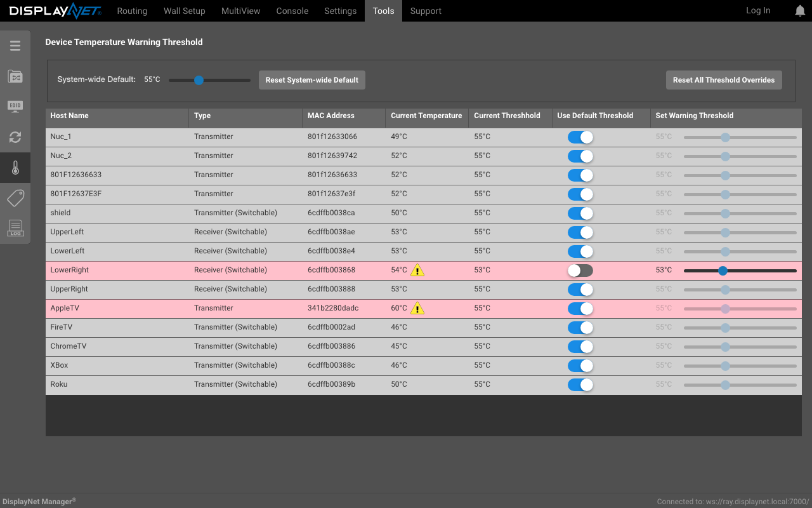Click the warning triangle on LowerRight row

pyautogui.click(x=417, y=270)
